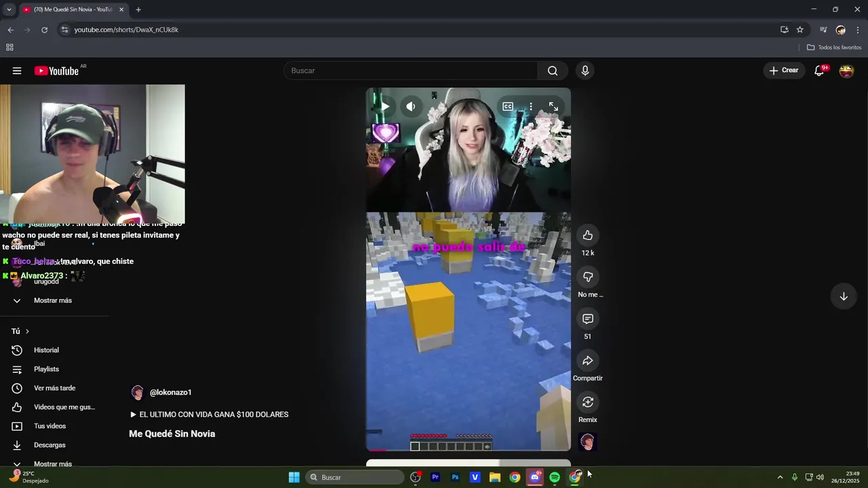
Task: Click the Me Quedé Sin Novia title
Action: coord(172,434)
